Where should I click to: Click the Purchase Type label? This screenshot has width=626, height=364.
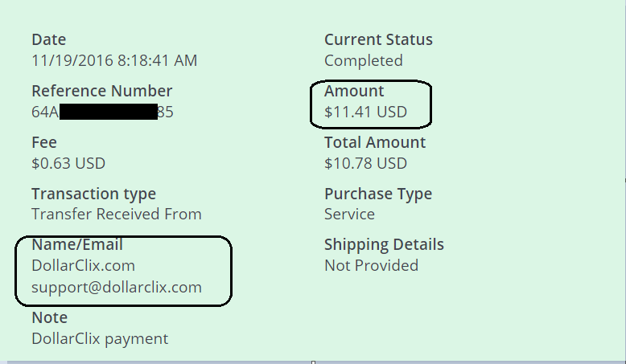[x=378, y=194]
